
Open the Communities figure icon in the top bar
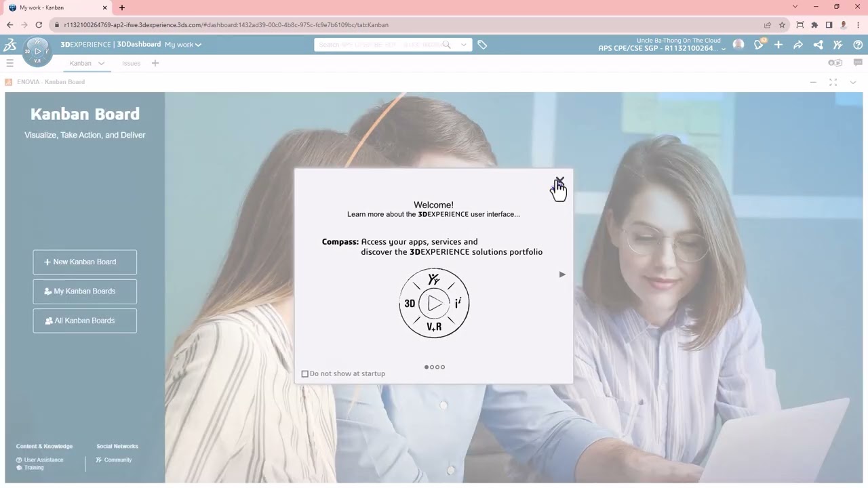[838, 45]
